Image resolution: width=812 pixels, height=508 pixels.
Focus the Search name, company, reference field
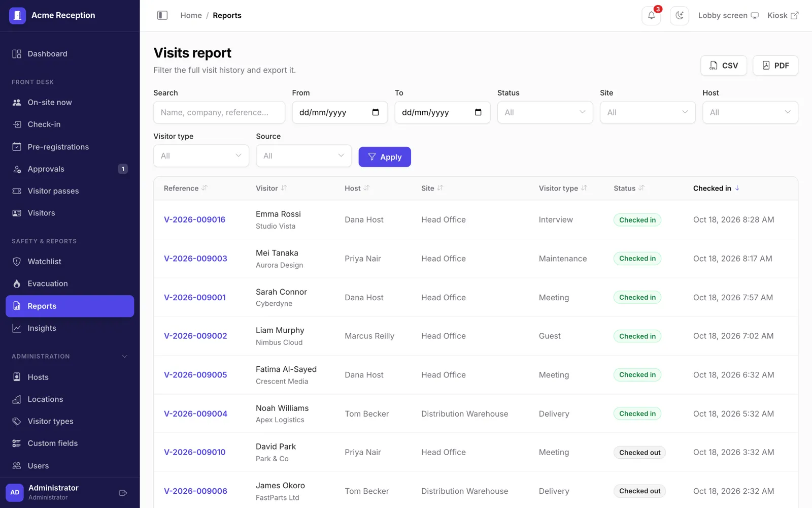click(219, 112)
